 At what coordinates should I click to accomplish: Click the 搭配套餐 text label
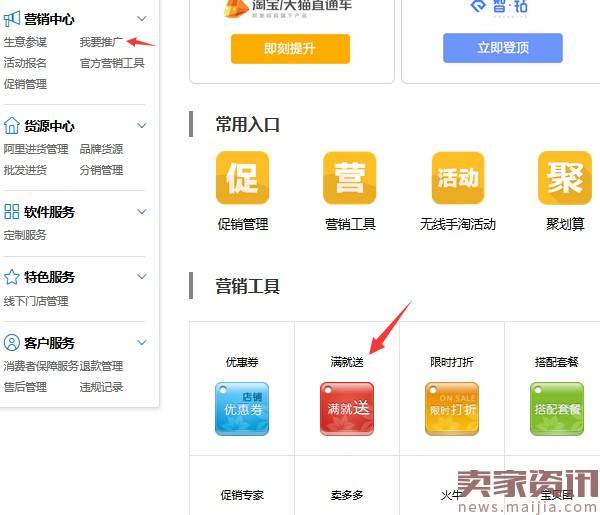tap(557, 362)
